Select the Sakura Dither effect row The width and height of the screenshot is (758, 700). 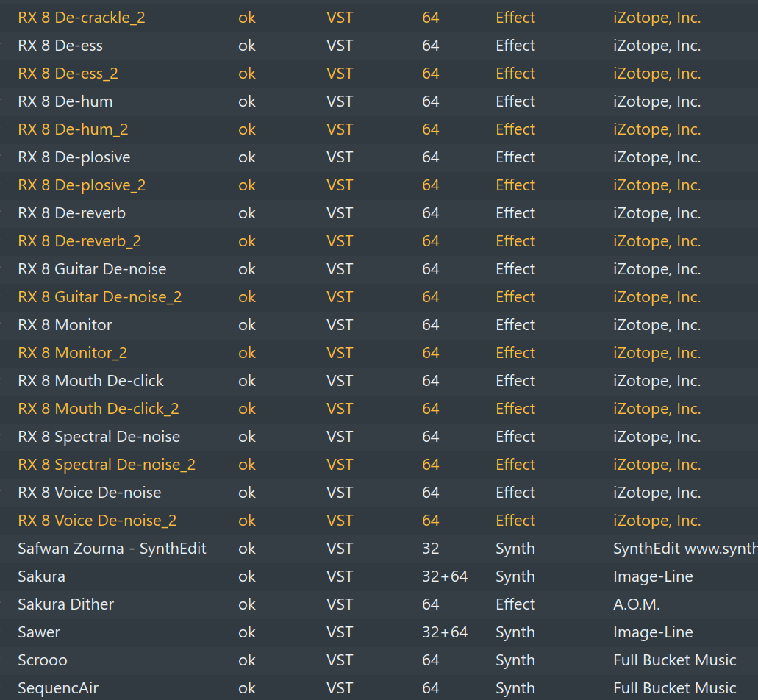coord(65,604)
